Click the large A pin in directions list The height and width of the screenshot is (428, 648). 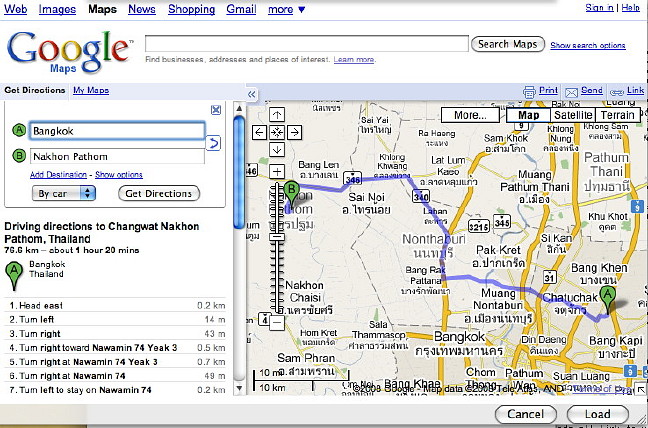click(14, 276)
